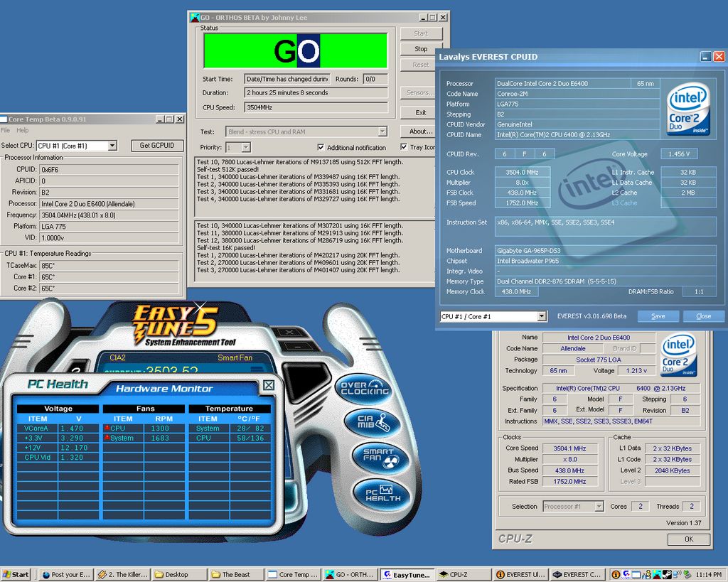
Task: Click the Motherboard Gigabyte GA-965P-DS3 field
Action: point(606,251)
